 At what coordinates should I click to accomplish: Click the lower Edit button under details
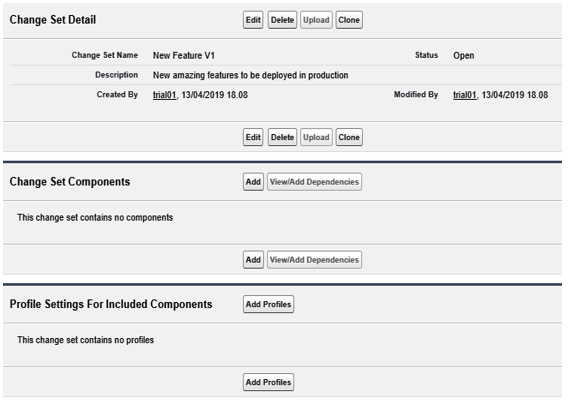(253, 137)
